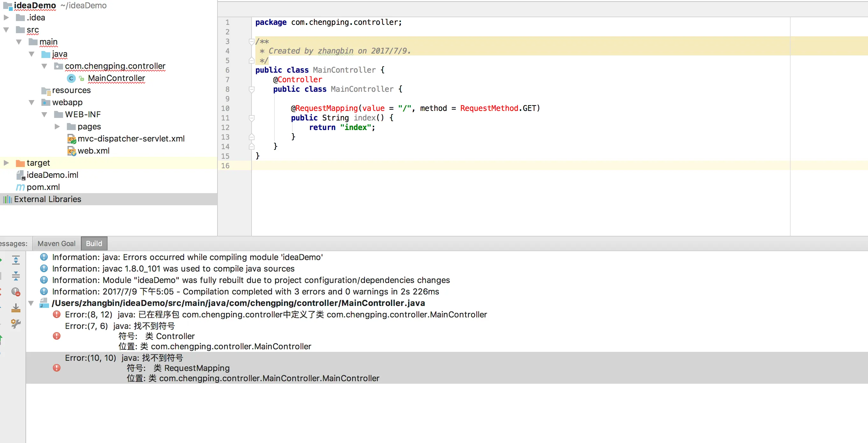The image size is (868, 443).
Task: Click the MainController class icon in tree
Action: [x=71, y=78]
